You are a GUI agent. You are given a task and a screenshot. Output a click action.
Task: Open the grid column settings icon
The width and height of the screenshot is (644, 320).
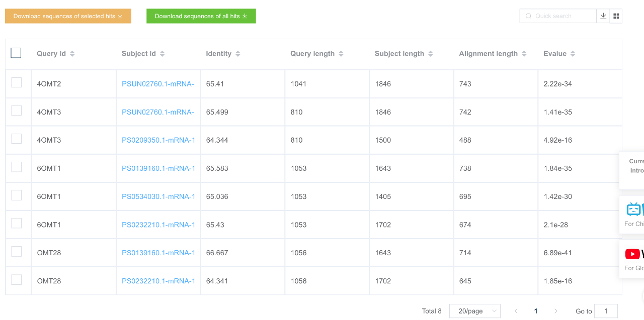616,16
